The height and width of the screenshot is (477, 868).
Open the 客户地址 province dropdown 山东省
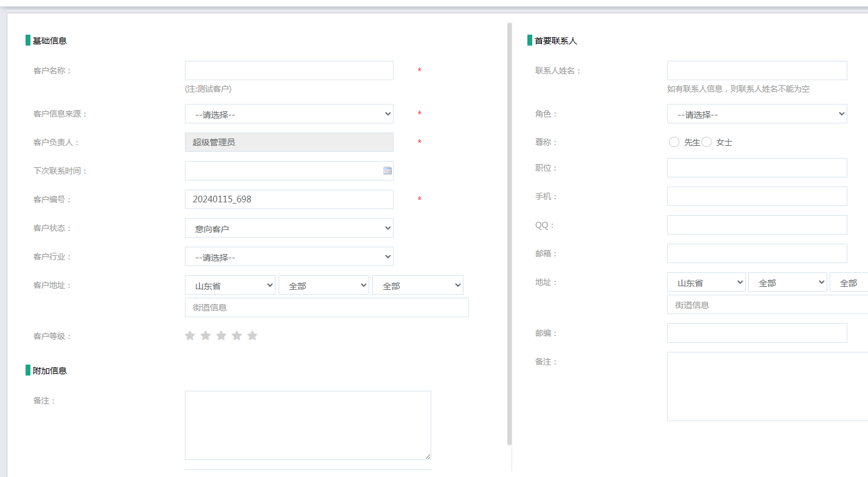[230, 285]
